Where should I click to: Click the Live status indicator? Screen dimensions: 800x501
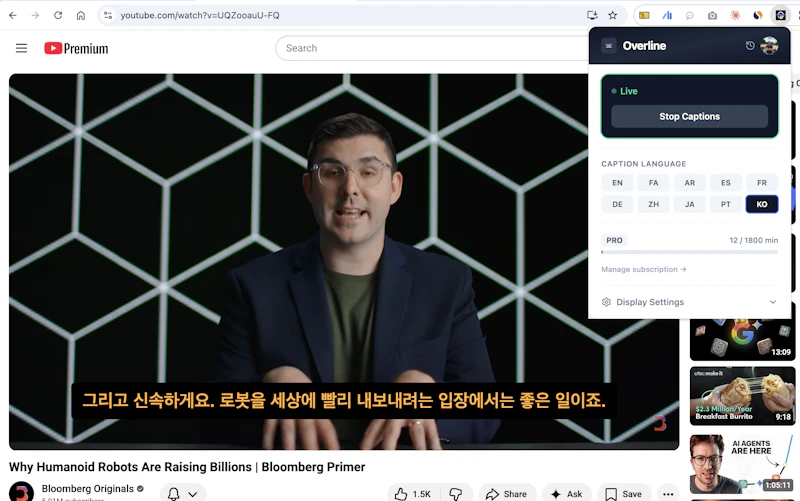click(624, 91)
